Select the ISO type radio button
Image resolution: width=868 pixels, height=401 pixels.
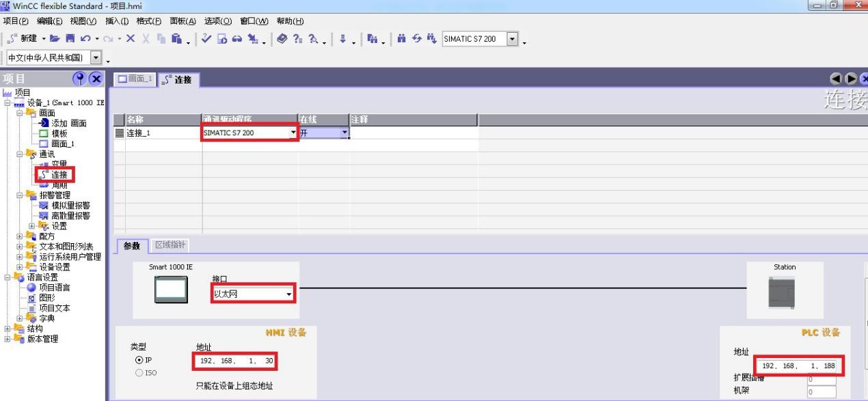[x=139, y=372]
